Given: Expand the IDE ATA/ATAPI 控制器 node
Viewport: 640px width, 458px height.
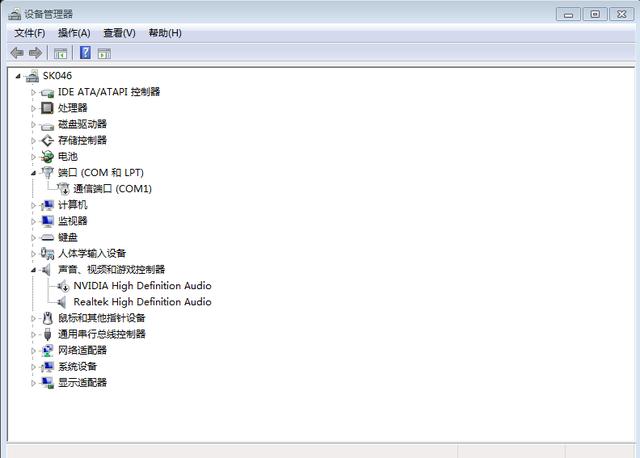Looking at the screenshot, I should pos(33,92).
